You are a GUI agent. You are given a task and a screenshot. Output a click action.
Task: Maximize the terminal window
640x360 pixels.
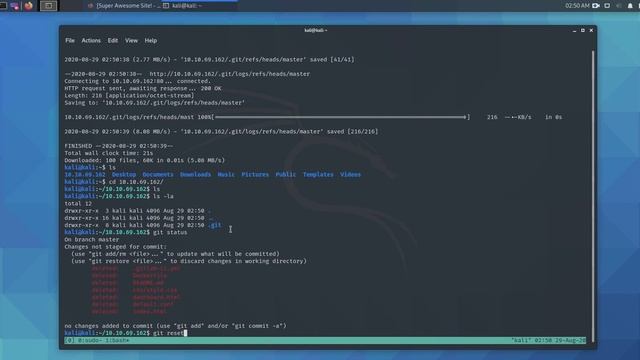pos(582,31)
